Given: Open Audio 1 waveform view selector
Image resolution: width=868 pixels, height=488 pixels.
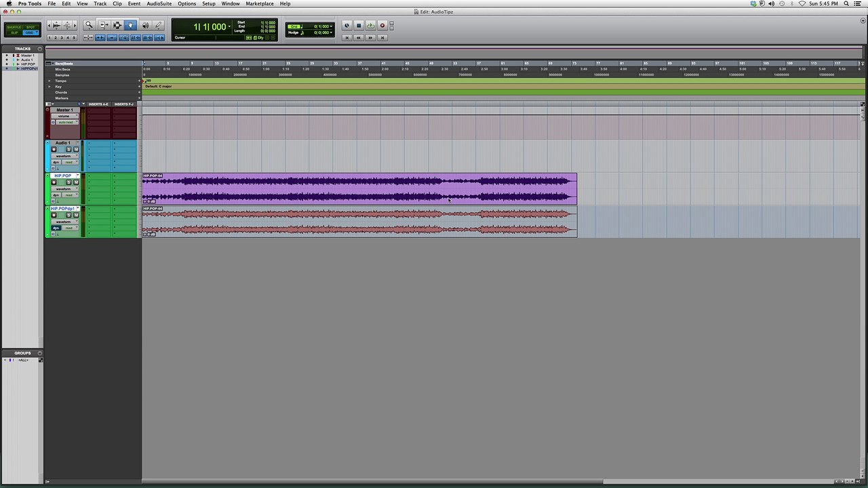Looking at the screenshot, I should (65, 156).
